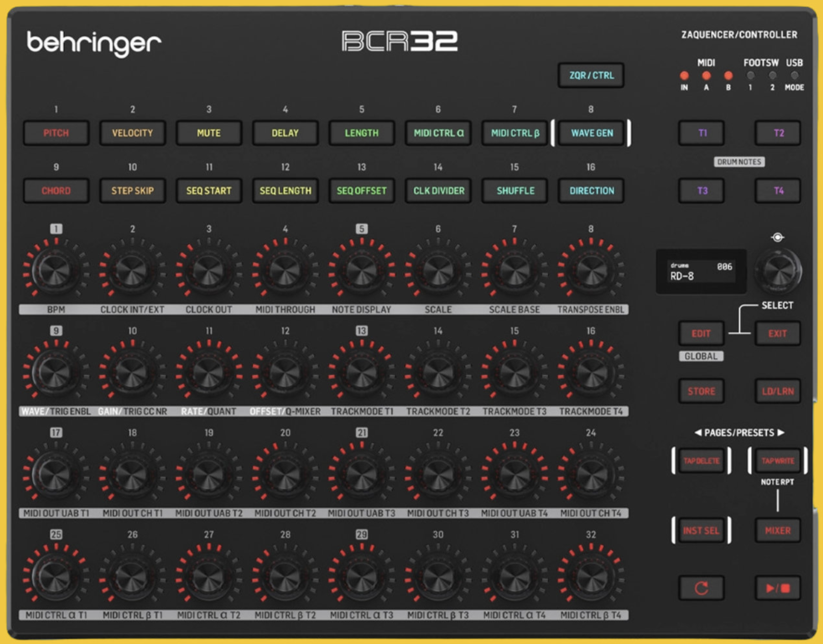Click the CLOCK OUT knob
Viewport: 823px width, 644px height.
(x=209, y=270)
